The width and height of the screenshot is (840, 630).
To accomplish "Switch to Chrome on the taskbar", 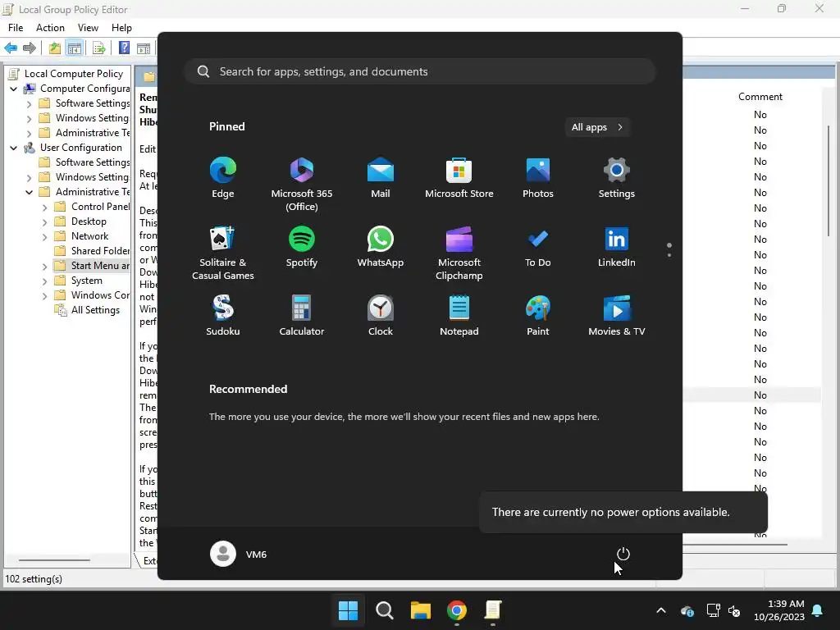I will tap(456, 610).
